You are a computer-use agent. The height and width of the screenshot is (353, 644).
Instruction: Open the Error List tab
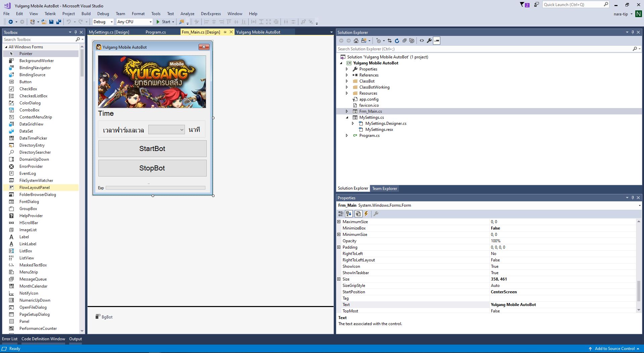pyautogui.click(x=10, y=339)
